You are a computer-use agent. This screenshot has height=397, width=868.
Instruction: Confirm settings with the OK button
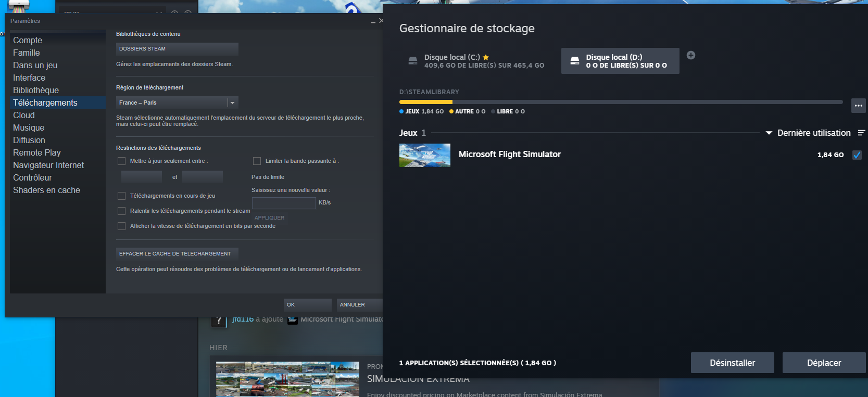[307, 305]
